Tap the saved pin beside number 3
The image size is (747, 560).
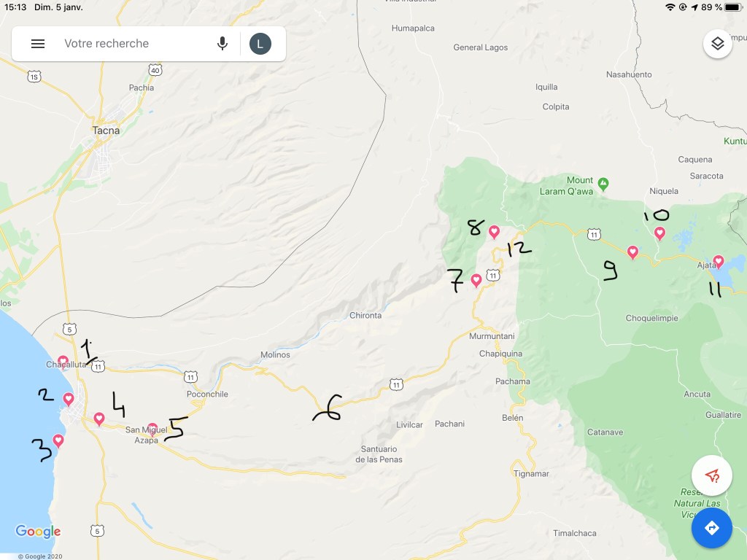pyautogui.click(x=58, y=440)
